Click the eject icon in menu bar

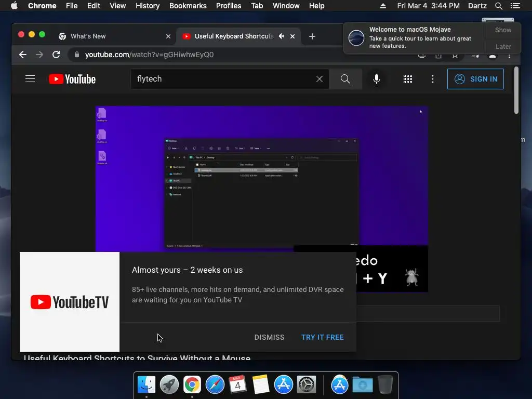383,6
